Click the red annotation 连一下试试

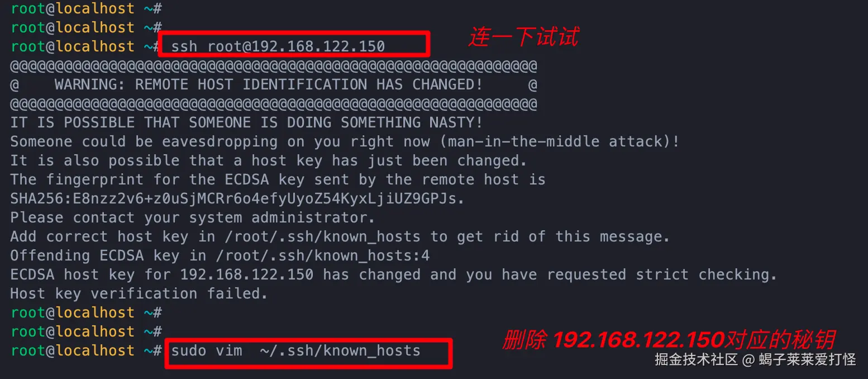523,37
